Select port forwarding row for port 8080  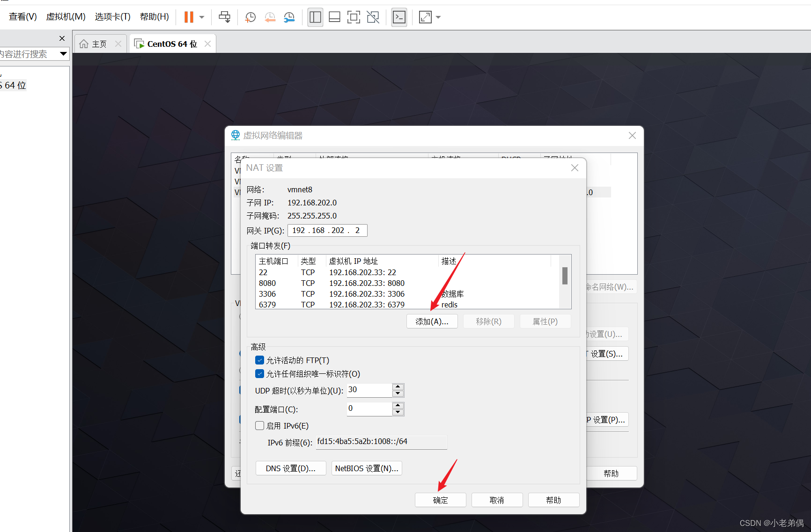click(407, 283)
